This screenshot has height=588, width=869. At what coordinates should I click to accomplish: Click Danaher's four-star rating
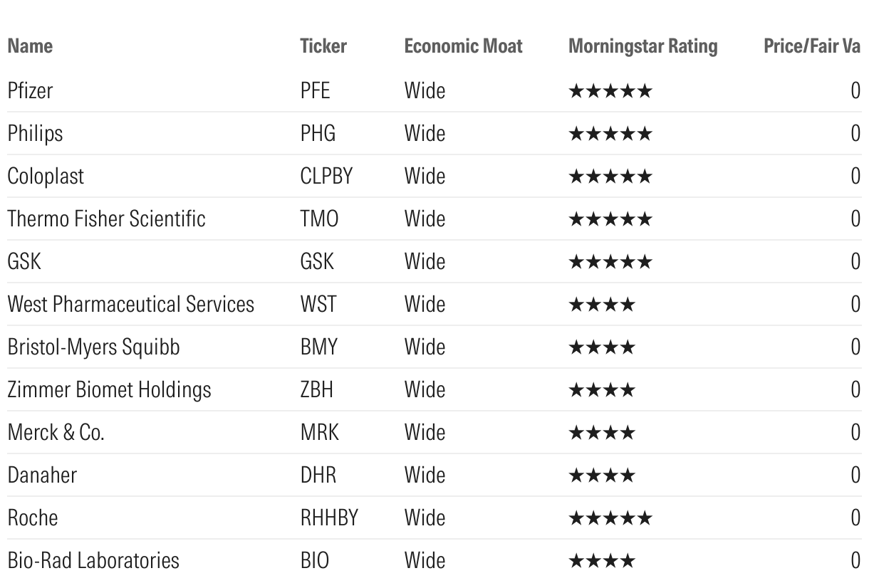601,475
